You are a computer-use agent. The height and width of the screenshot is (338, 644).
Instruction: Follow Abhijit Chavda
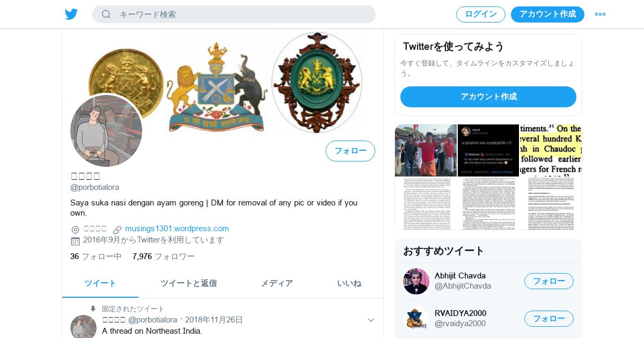click(549, 281)
